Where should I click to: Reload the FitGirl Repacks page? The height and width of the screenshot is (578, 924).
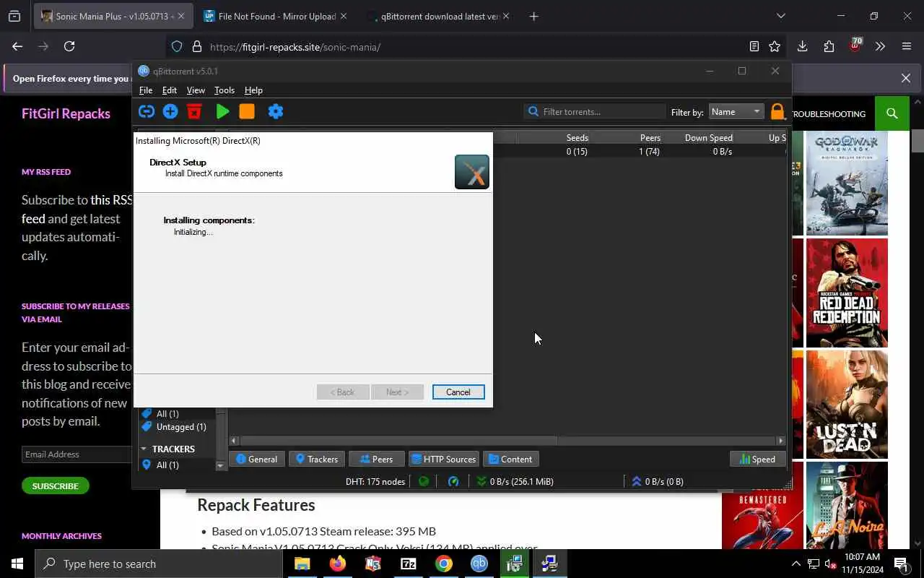pos(69,46)
